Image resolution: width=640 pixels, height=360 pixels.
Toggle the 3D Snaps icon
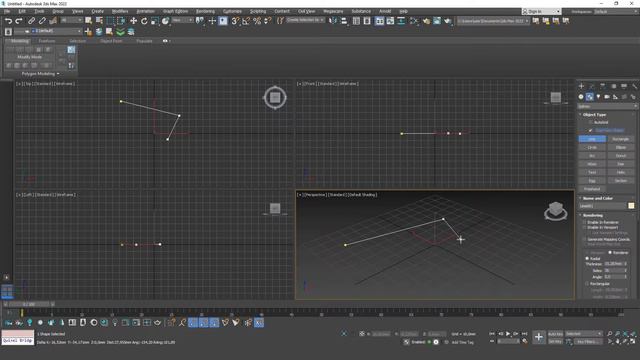click(x=236, y=21)
